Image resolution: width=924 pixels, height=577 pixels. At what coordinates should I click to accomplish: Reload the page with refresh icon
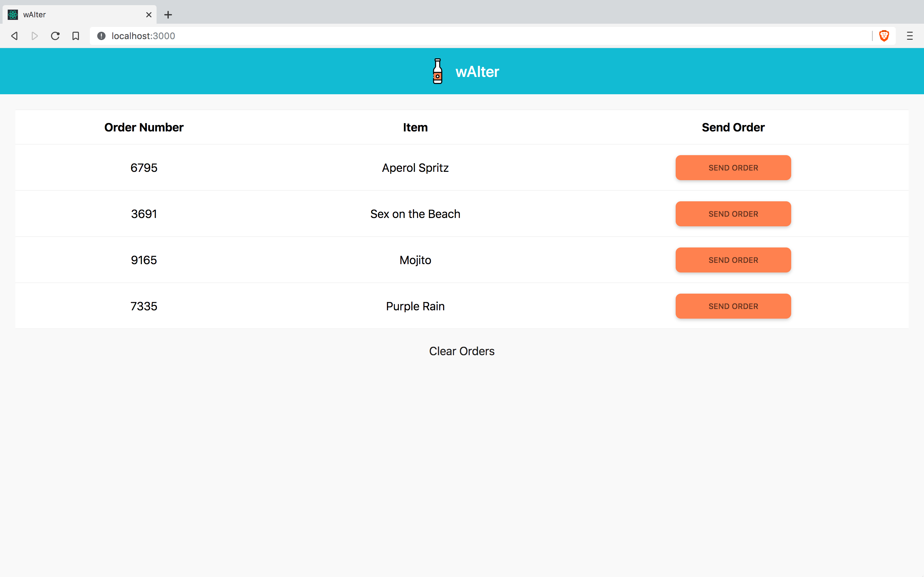pyautogui.click(x=56, y=36)
